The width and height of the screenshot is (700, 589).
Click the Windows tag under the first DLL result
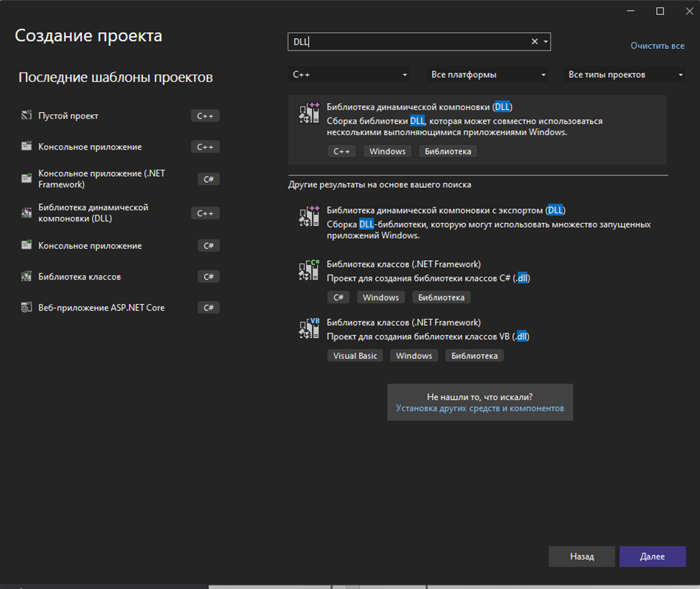[x=387, y=152]
